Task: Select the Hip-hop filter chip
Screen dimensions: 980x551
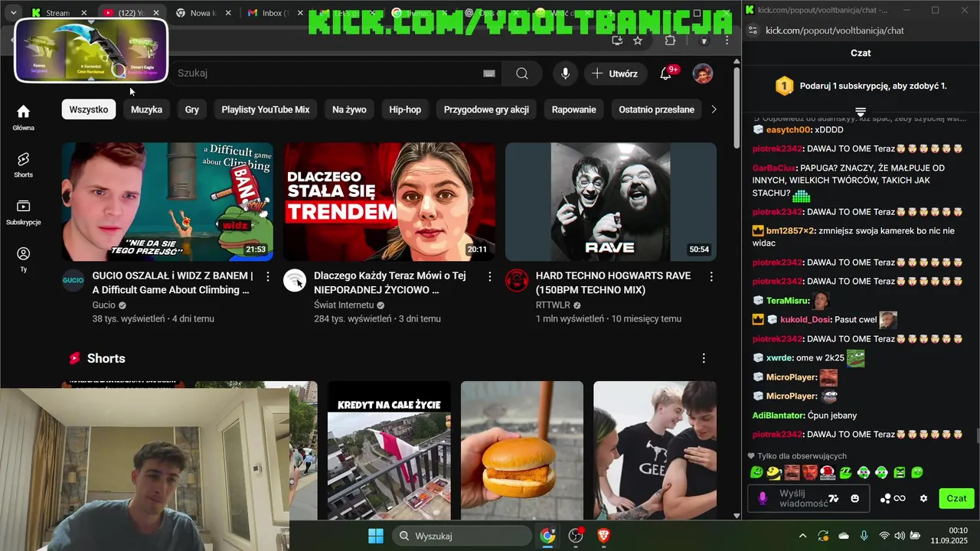Action: click(x=405, y=109)
